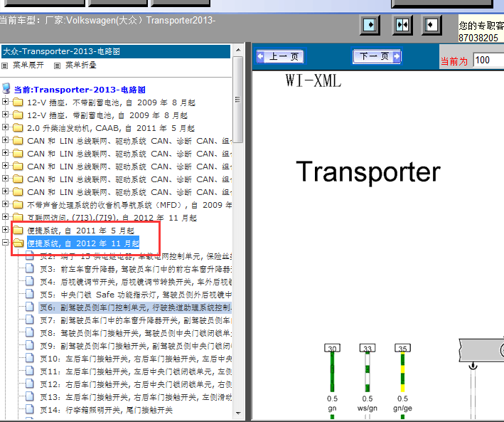Viewport: 504px width, 422px height.
Task: Click folder icon of 12-V 插座, 带副蓄电池
Action: pos(18,115)
